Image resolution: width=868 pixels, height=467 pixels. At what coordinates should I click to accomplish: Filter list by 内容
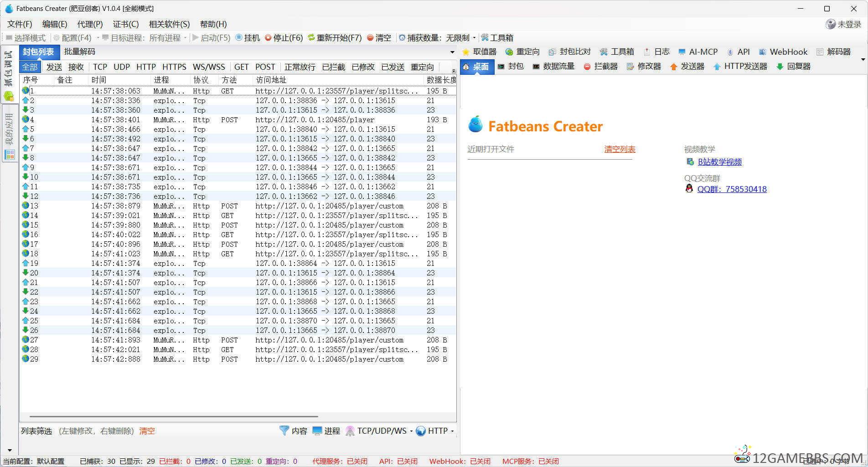point(294,431)
